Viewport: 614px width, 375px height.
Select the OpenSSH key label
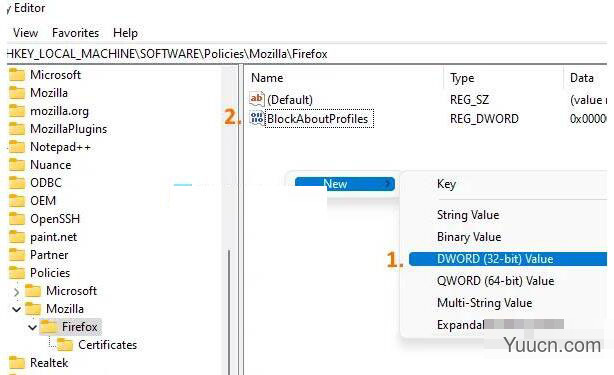pyautogui.click(x=55, y=219)
